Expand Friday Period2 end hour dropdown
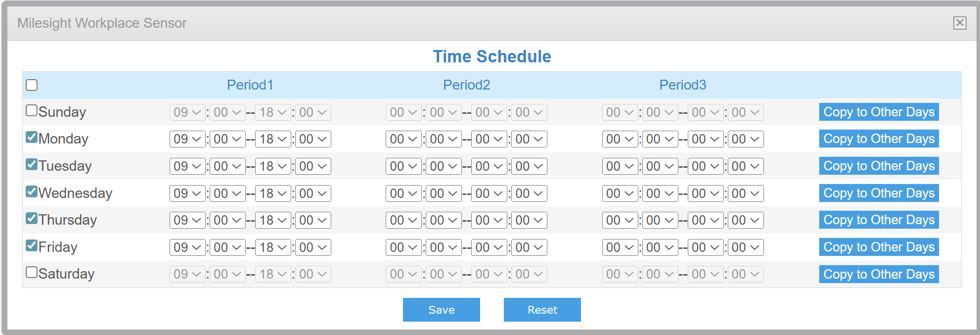The height and width of the screenshot is (335, 980). click(489, 247)
